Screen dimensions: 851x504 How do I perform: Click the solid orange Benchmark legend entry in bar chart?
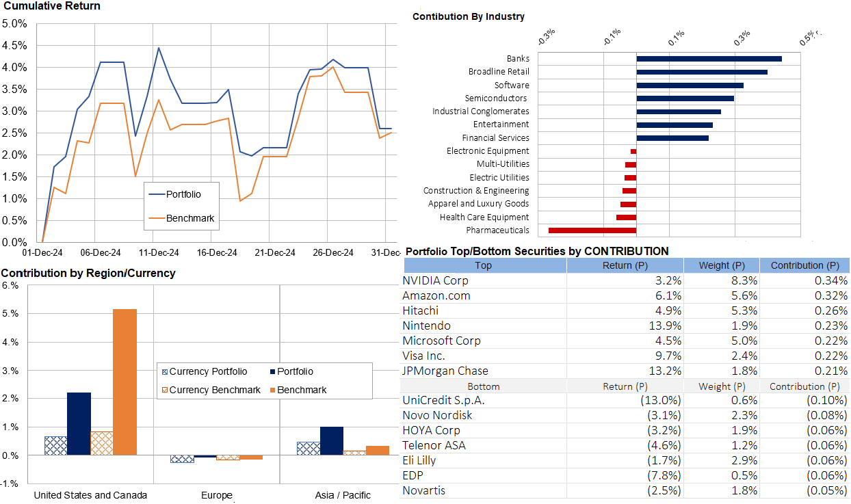click(x=298, y=390)
